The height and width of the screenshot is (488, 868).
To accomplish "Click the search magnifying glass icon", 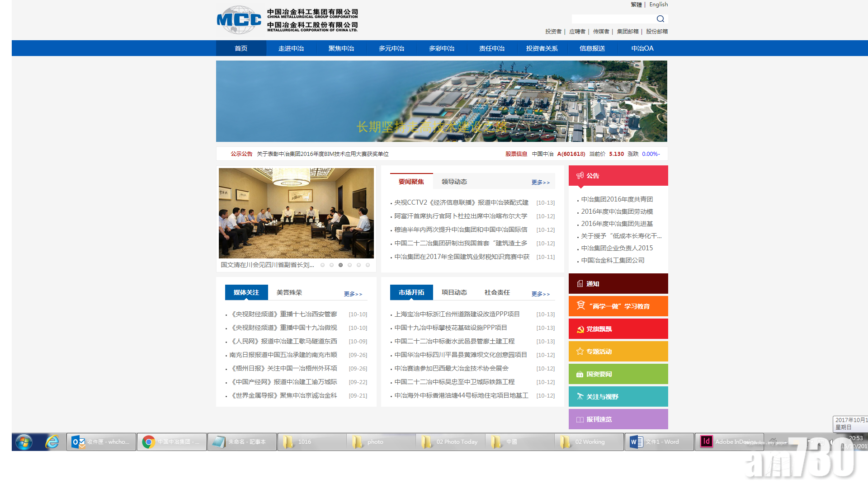I will click(x=660, y=19).
